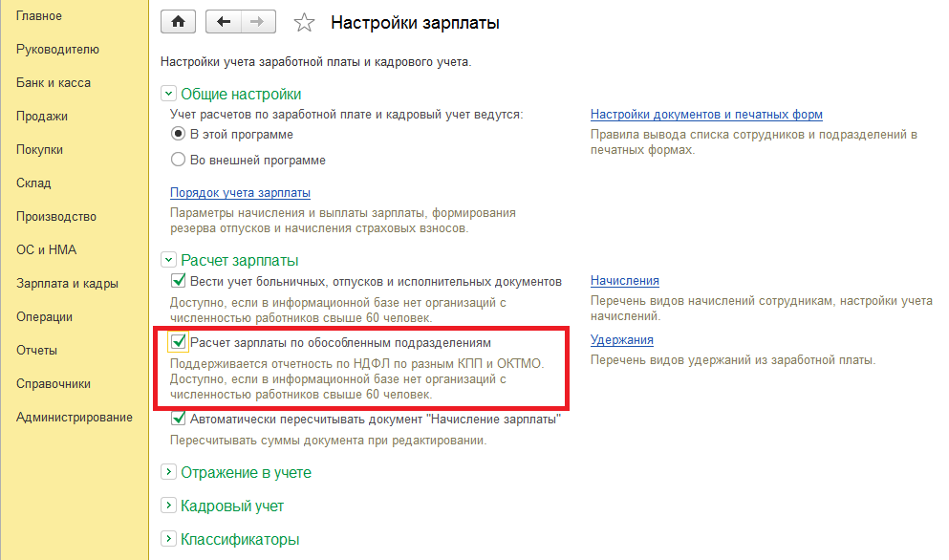Open 'Главное' section in sidebar

(39, 15)
